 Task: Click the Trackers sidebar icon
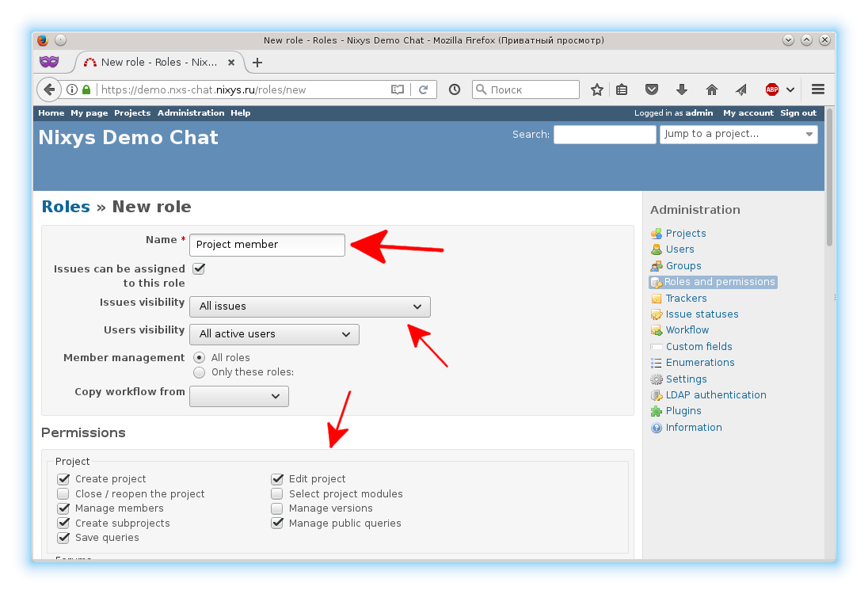tap(657, 299)
